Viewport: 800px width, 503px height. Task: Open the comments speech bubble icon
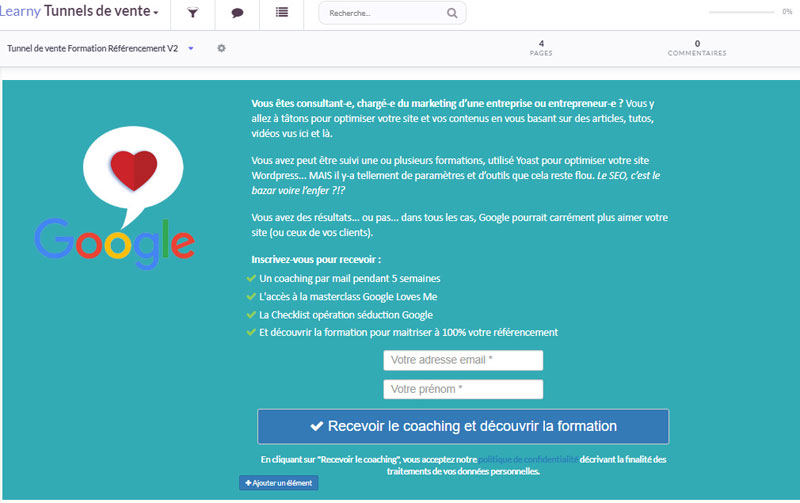(237, 13)
